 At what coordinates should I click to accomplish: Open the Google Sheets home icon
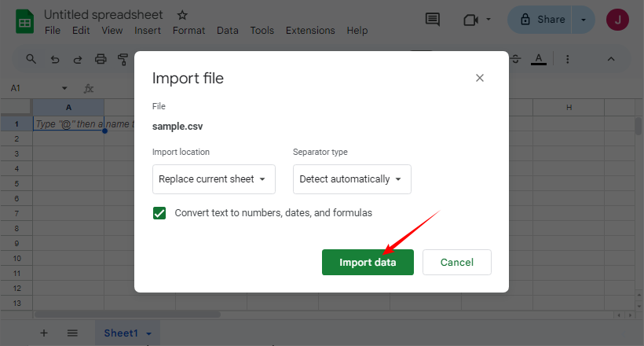click(x=24, y=21)
